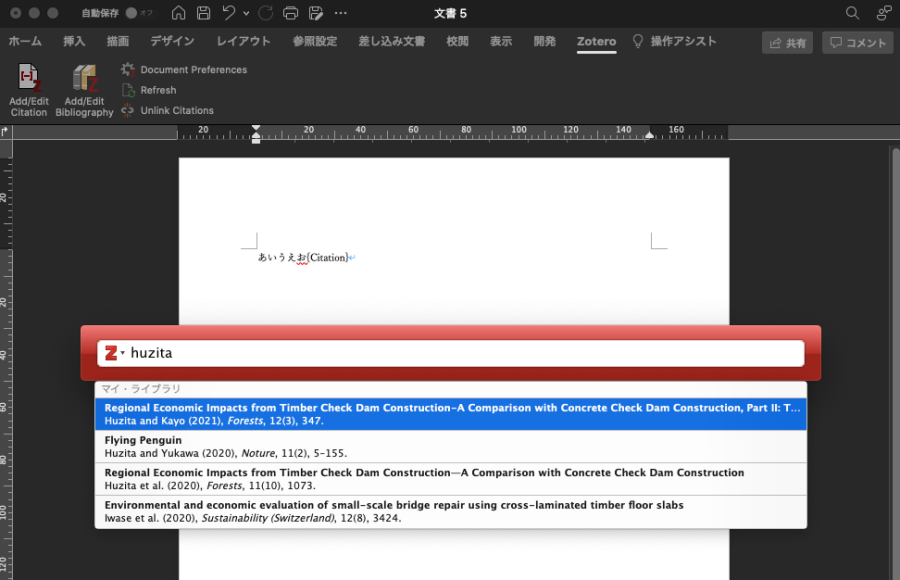Open Zotero Document Preferences
The height and width of the screenshot is (580, 900).
pos(193,70)
